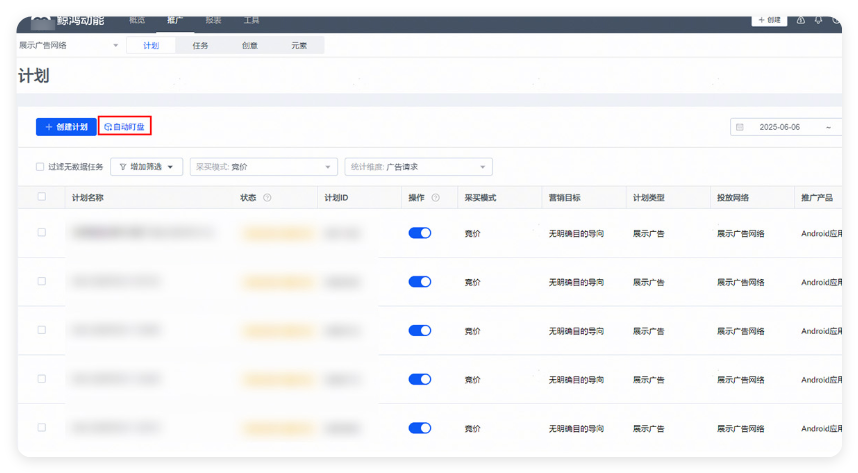Image resolution: width=858 pixels, height=473 pixels.
Task: Turn off the third row's 操作 switch
Action: coord(420,331)
